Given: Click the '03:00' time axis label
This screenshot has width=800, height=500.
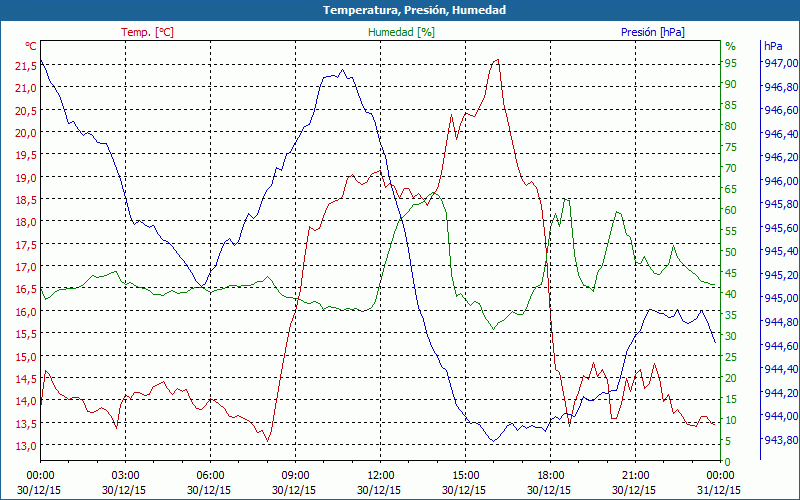Looking at the screenshot, I should (x=126, y=476).
